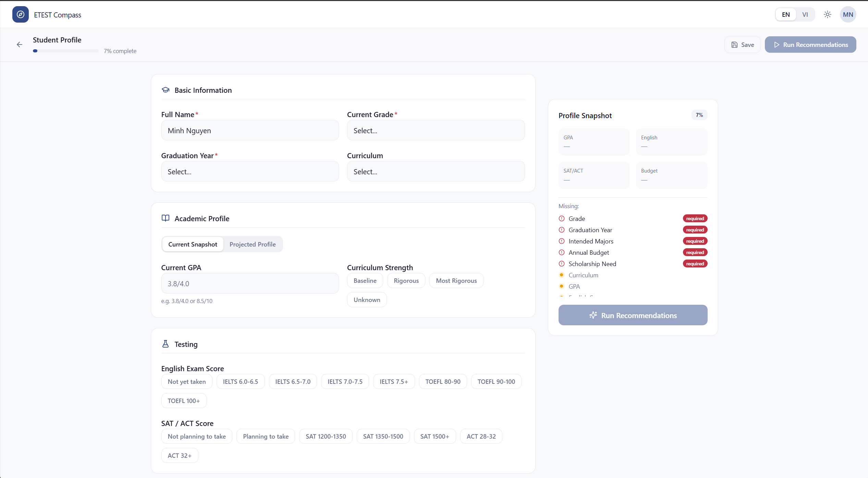Image resolution: width=868 pixels, height=478 pixels.
Task: Open the Graduation Year dropdown
Action: click(x=250, y=172)
